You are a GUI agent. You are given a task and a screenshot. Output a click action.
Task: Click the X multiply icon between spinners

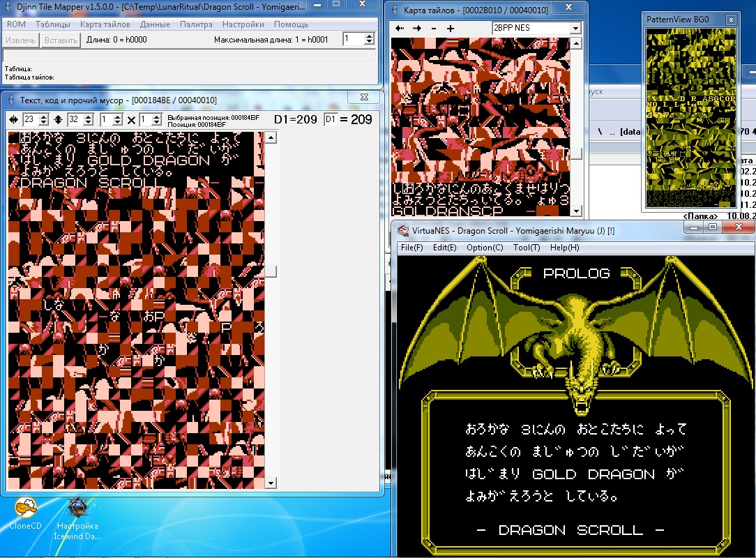click(x=131, y=120)
